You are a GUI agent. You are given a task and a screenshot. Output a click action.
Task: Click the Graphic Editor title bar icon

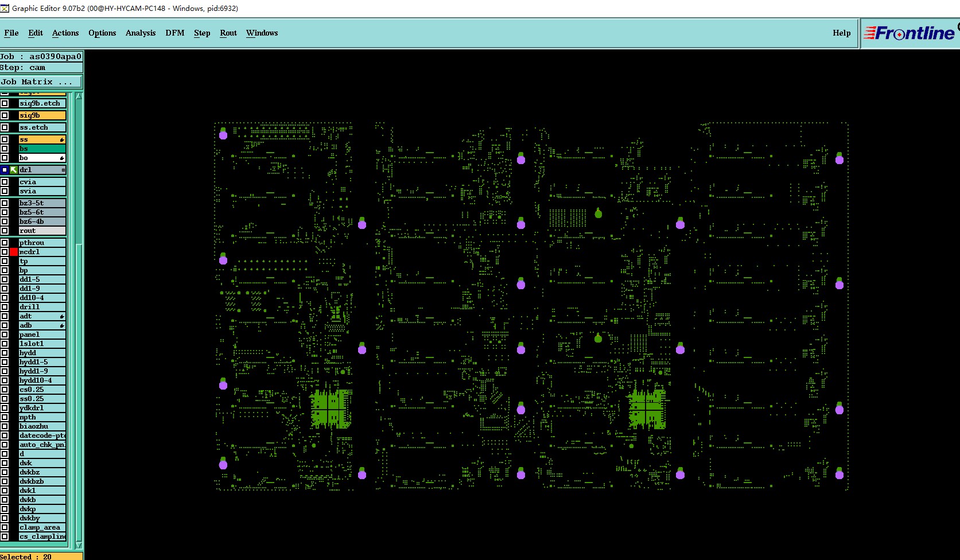(x=5, y=8)
